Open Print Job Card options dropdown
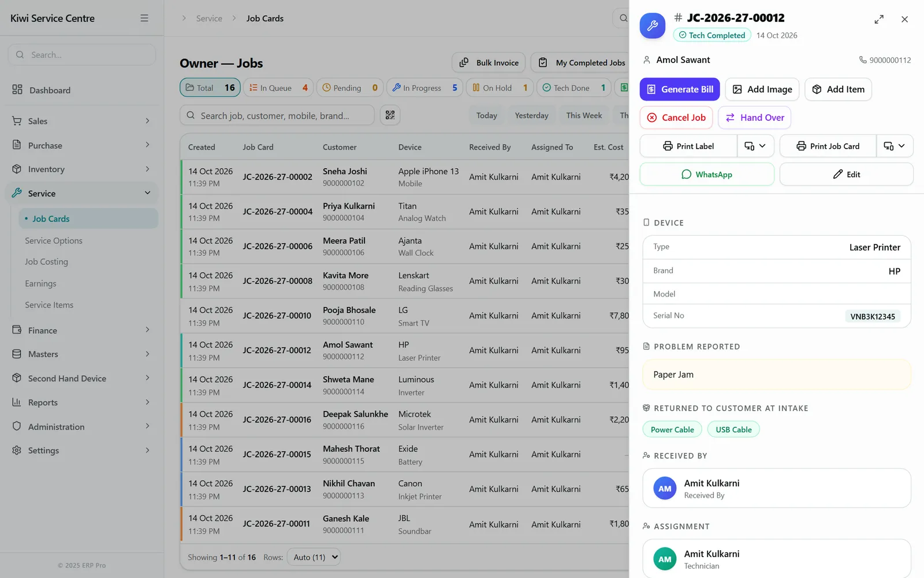924x578 pixels. 895,146
